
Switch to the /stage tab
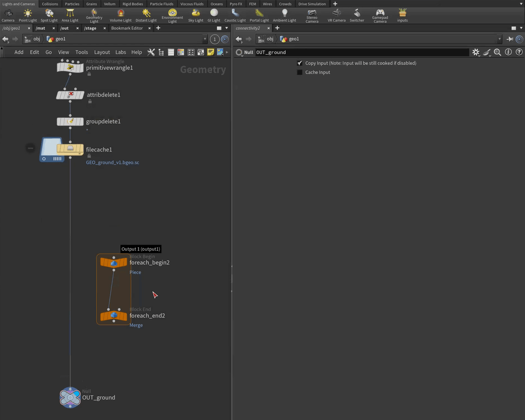click(x=90, y=28)
